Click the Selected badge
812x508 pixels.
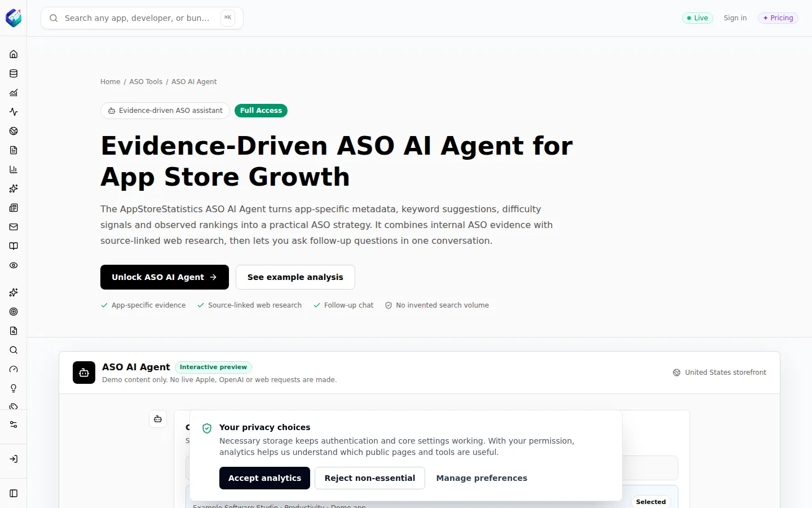pos(651,502)
